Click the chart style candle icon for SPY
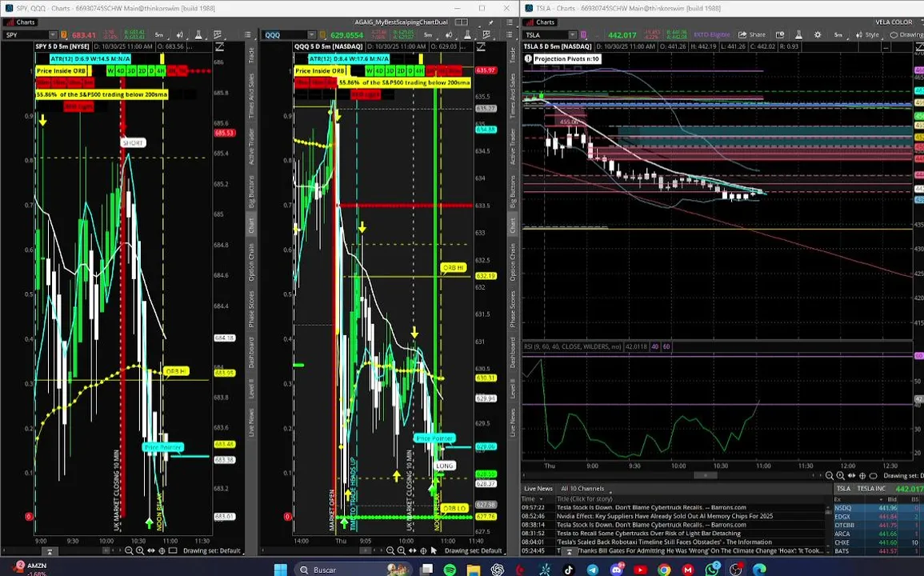Screen dimensions: 924x576 180,34
